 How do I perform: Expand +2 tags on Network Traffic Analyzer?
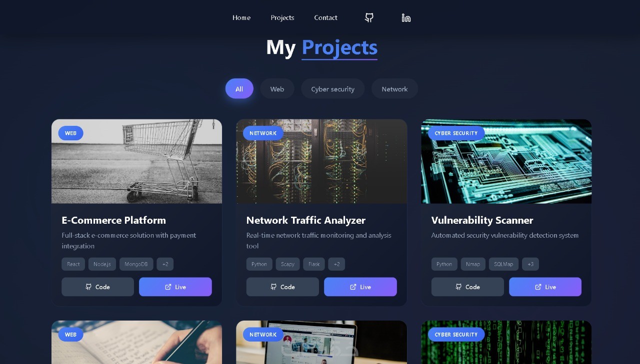336,264
